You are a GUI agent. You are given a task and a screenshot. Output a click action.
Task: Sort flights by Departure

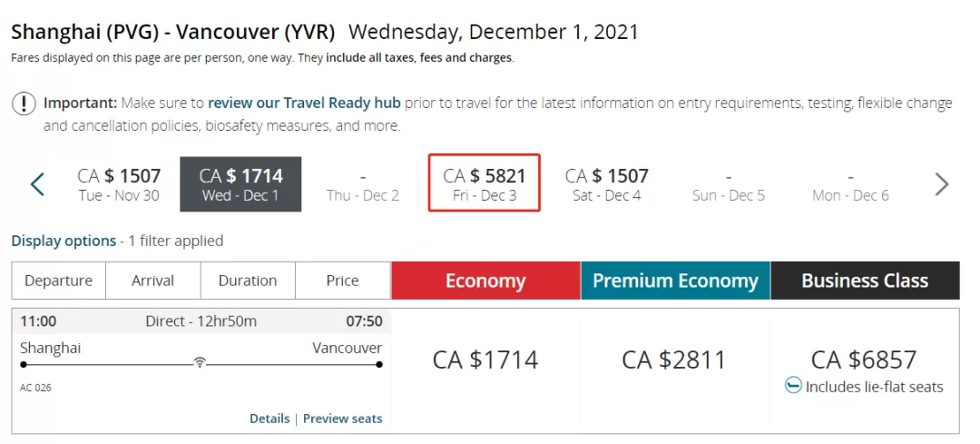(59, 281)
